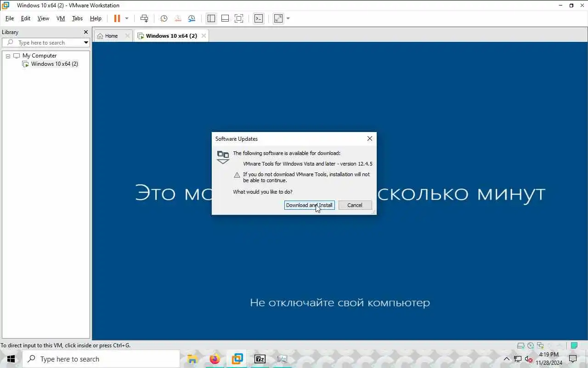Viewport: 588px width, 368px height.
Task: Open Firefox from the taskbar
Action: tap(215, 359)
